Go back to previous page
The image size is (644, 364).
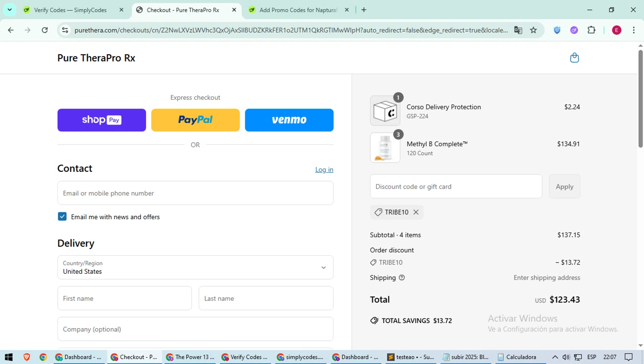pyautogui.click(x=11, y=30)
